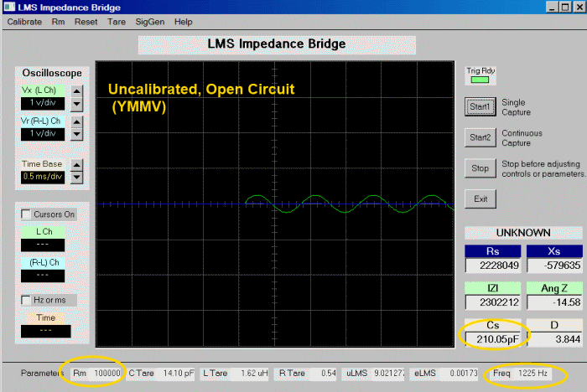This screenshot has width=587, height=392.
Task: Click the Vr (R-L) Ch 1 v/div value
Action: (43, 133)
